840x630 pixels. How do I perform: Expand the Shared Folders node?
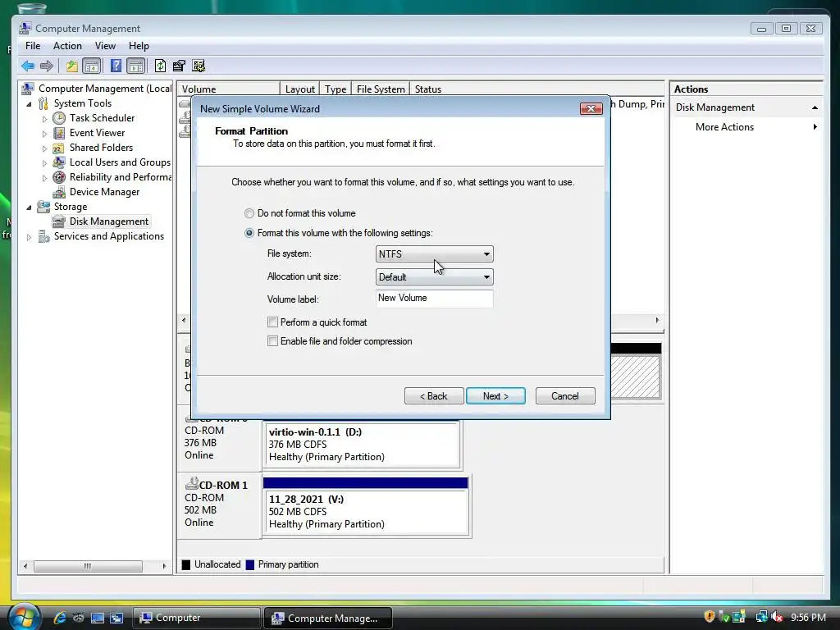tap(44, 148)
